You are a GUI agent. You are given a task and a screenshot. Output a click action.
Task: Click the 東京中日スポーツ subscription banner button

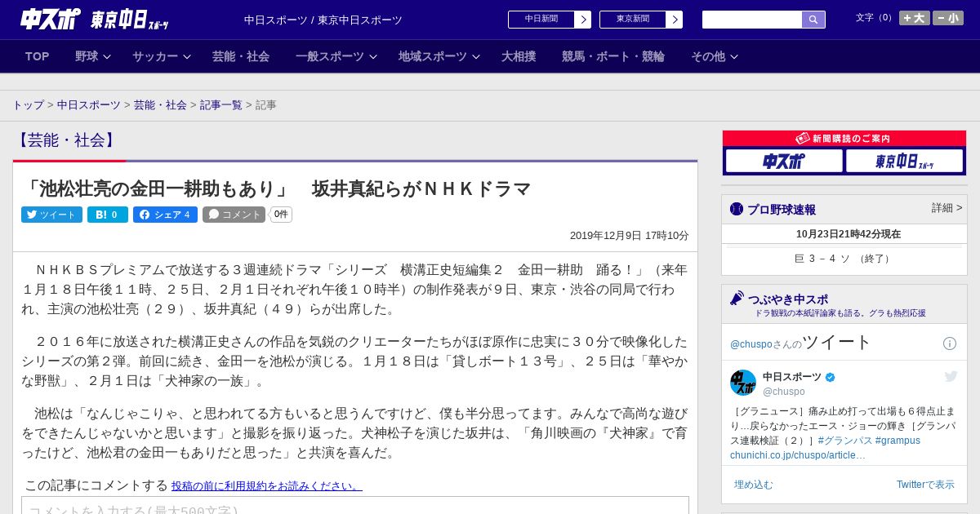(905, 161)
